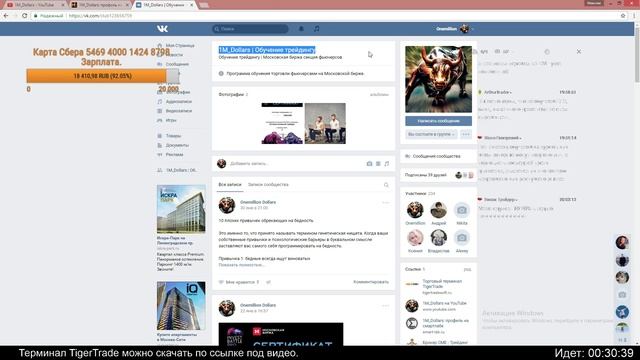Open the Вы состоите в группе dropdown
This screenshot has width=640, height=360.
431,134
